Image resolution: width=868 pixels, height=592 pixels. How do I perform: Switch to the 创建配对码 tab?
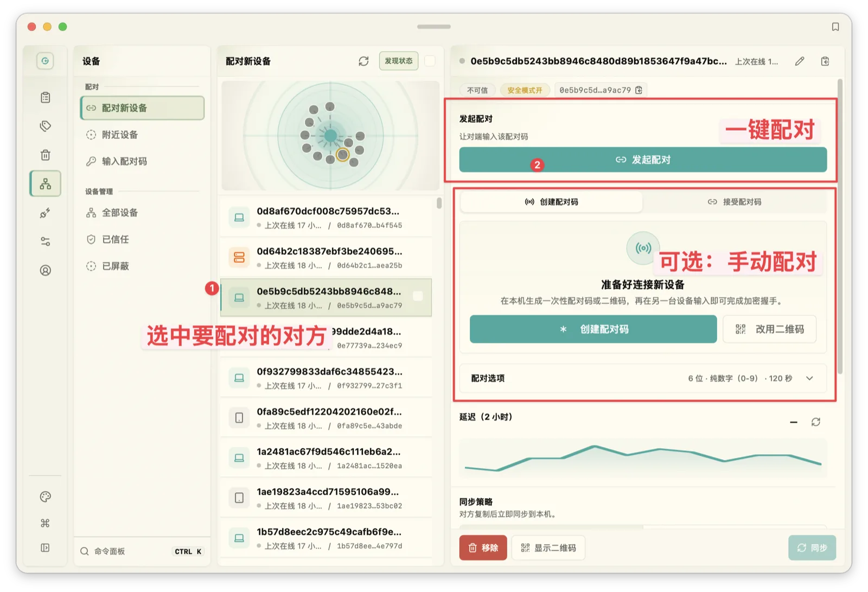point(551,202)
